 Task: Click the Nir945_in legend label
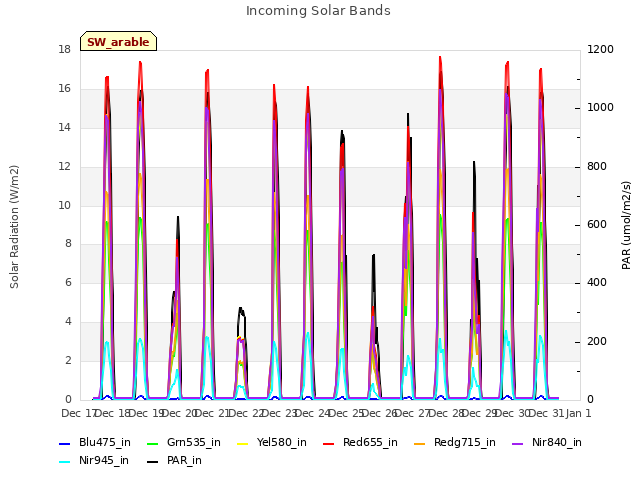(x=104, y=460)
